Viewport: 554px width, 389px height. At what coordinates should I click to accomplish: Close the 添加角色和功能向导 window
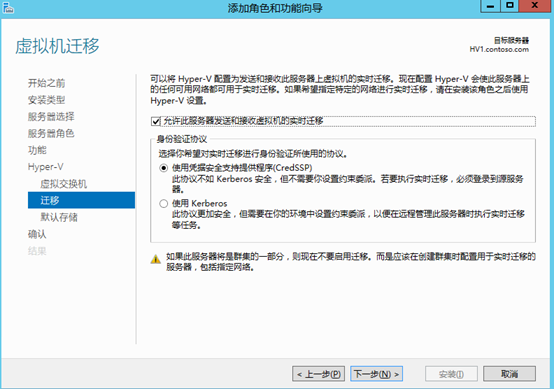click(x=535, y=6)
